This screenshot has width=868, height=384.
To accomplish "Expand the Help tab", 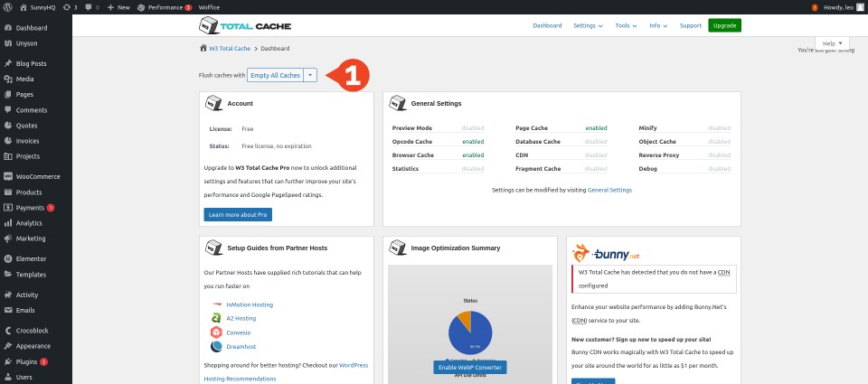I will [x=831, y=43].
